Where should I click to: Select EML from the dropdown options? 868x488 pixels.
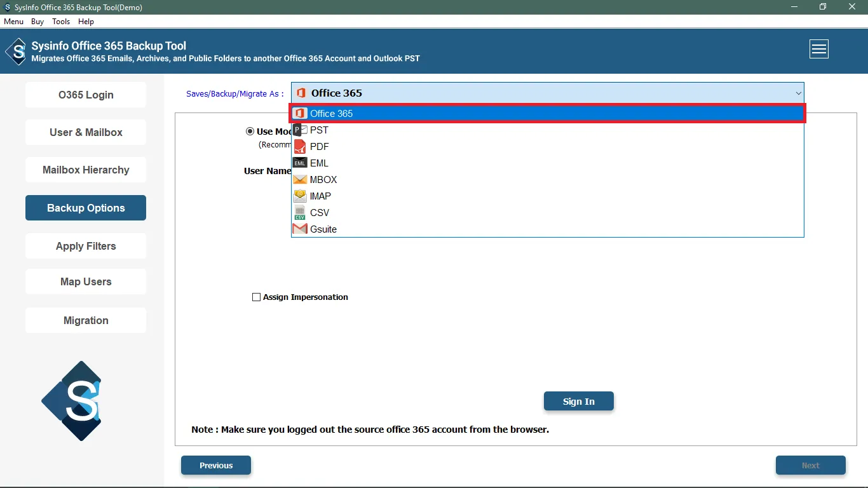pos(548,163)
